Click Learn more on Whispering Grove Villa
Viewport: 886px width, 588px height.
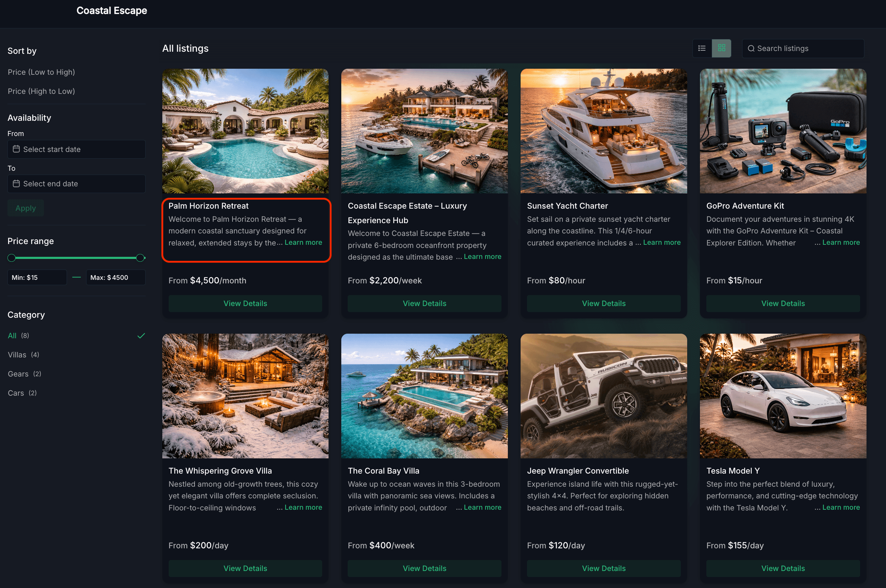303,507
